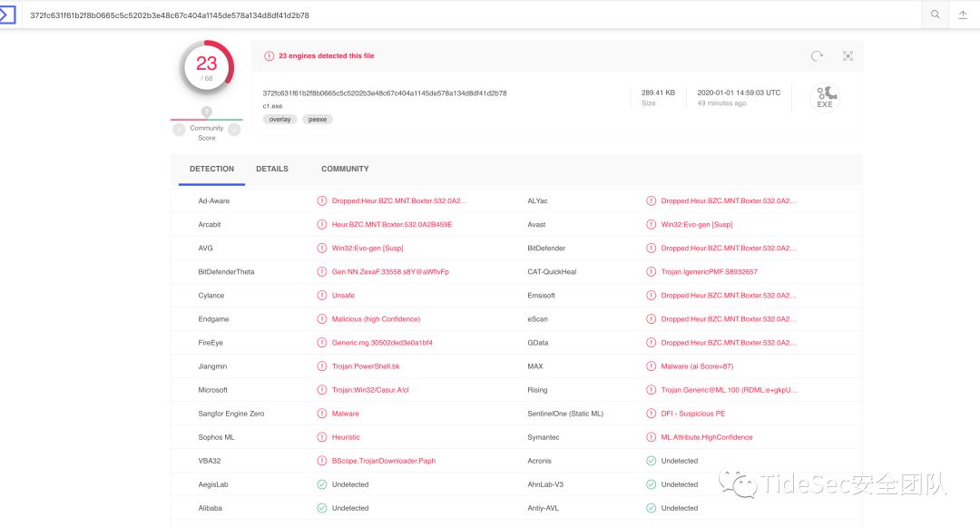Viewport: 980px width, 527px height.
Task: Click the green check icon for AegisLab
Action: (322, 484)
